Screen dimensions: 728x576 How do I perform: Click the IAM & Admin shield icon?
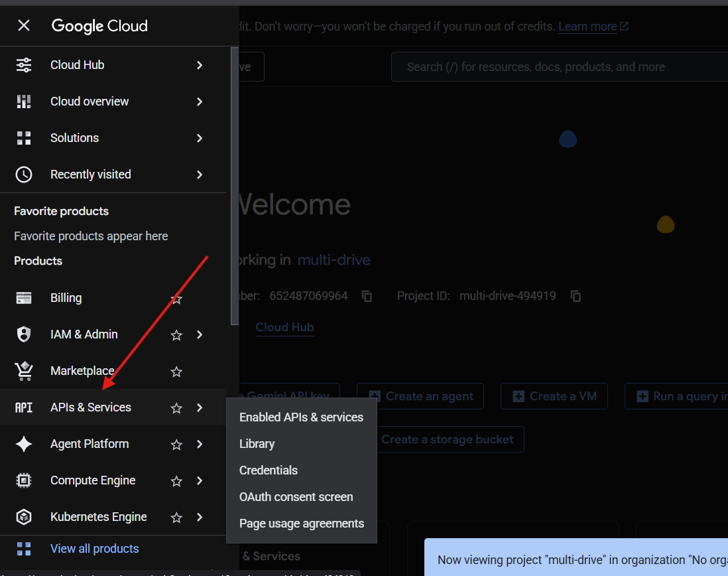coord(24,334)
